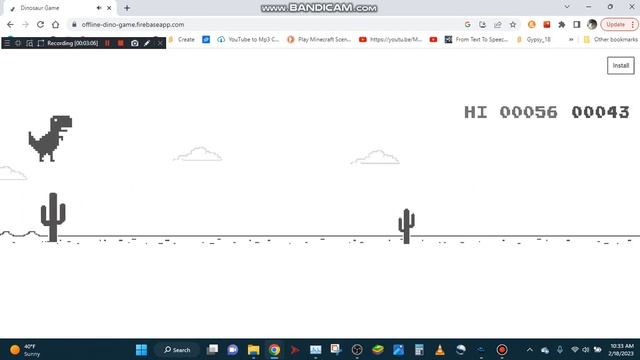Image resolution: width=640 pixels, height=360 pixels.
Task: Open the Other bookmarks folder
Action: click(611, 40)
